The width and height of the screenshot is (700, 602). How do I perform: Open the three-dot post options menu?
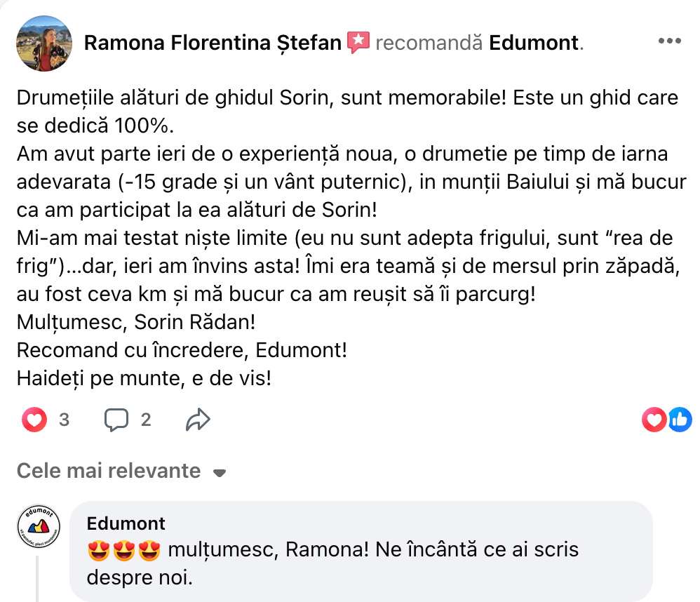point(669,41)
